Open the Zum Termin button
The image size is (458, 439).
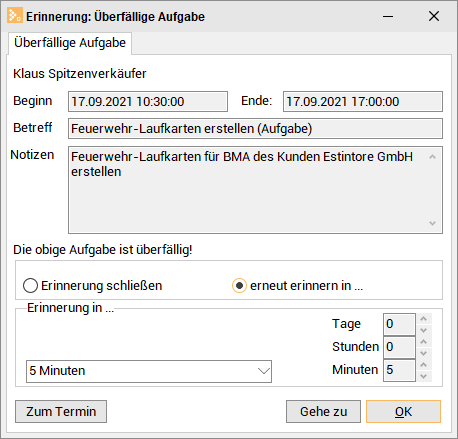[x=61, y=411]
